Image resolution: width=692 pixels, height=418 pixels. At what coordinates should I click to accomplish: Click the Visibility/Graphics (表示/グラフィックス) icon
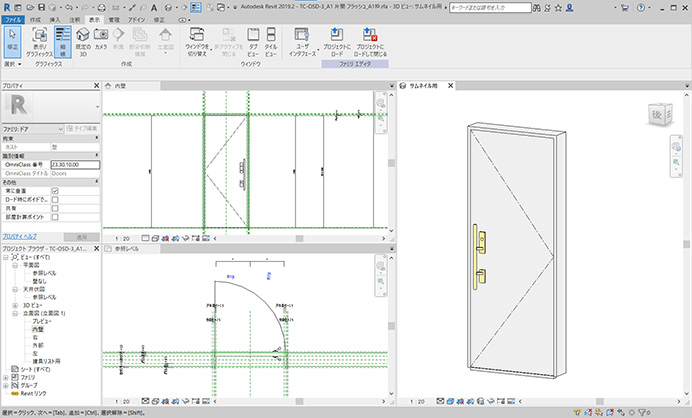click(x=39, y=41)
